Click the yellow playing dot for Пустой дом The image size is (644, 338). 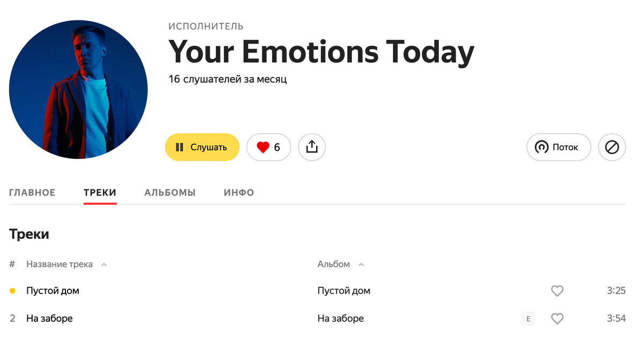tap(12, 291)
